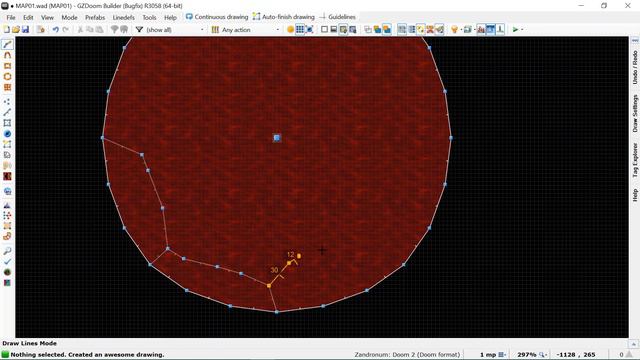Toggle the highlighted floor textures view mode
The image size is (640, 360).
click(x=343, y=29)
